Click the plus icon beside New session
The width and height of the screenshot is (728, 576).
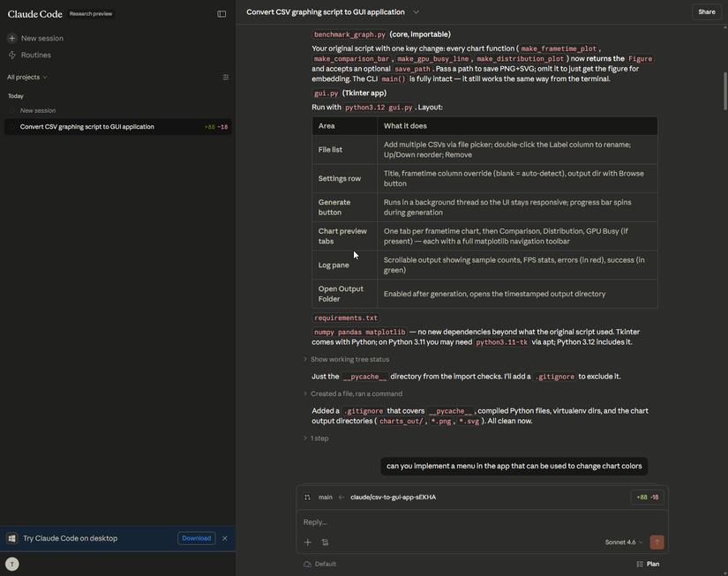pos(12,39)
